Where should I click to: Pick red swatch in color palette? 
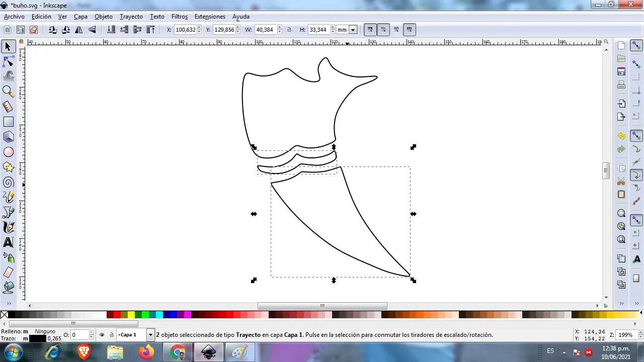pyautogui.click(x=117, y=315)
